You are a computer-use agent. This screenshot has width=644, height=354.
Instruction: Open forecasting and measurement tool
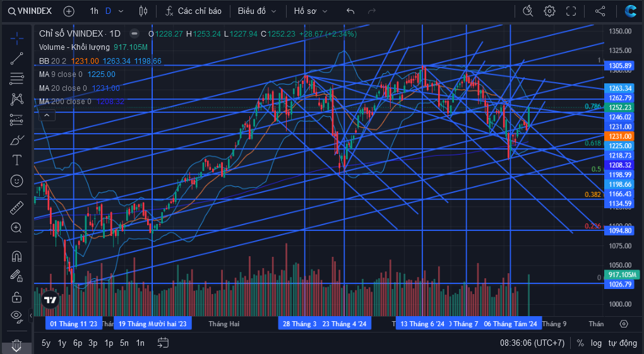[x=17, y=119]
